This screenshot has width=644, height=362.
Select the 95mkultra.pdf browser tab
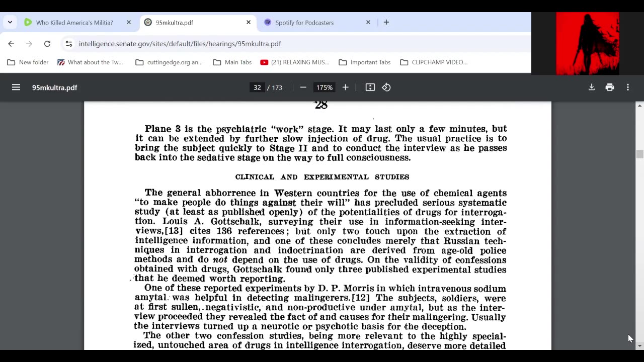pos(198,22)
